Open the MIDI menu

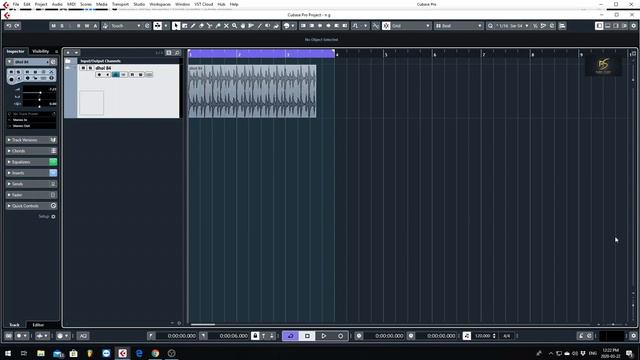pos(71,4)
